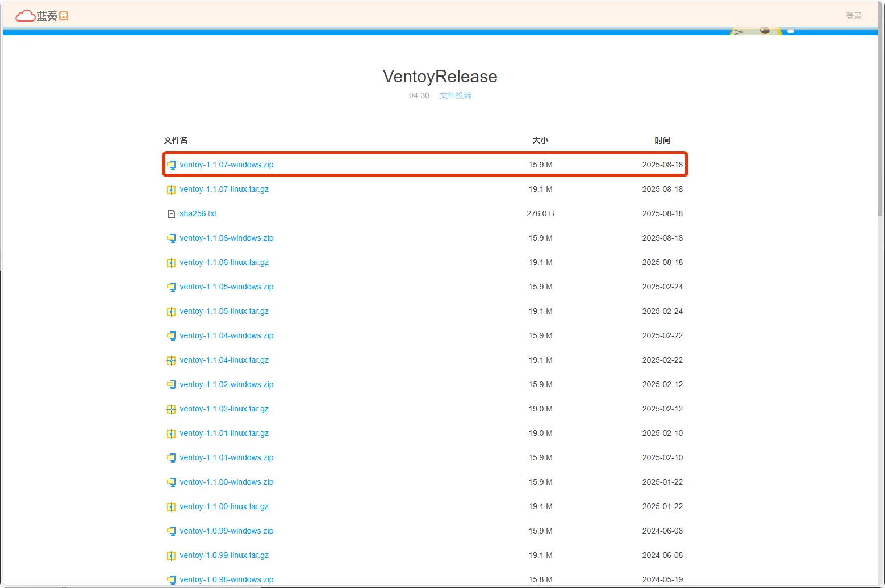885x588 pixels.
Task: Open the sha256.txt file link
Action: [198, 213]
